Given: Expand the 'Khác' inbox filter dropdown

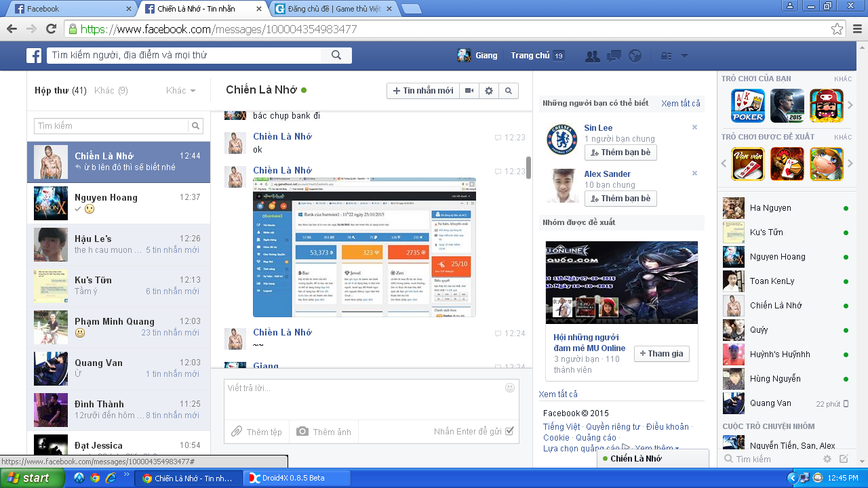Looking at the screenshot, I should (181, 91).
